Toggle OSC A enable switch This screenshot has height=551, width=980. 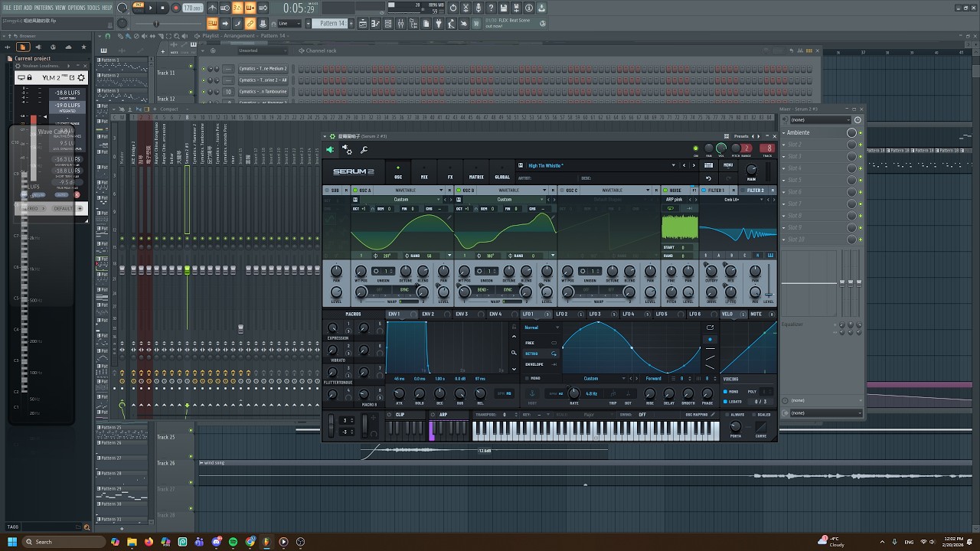point(355,191)
